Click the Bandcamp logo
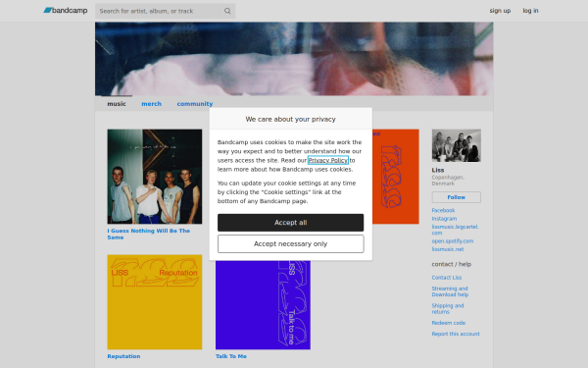Viewport: 588px width, 368px height. coord(66,11)
